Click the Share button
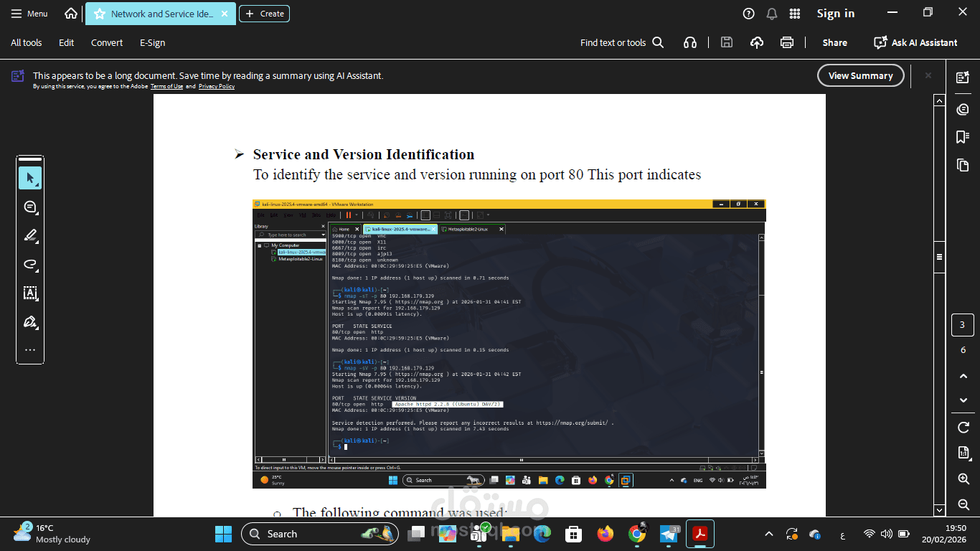The height and width of the screenshot is (551, 980). coord(835,42)
